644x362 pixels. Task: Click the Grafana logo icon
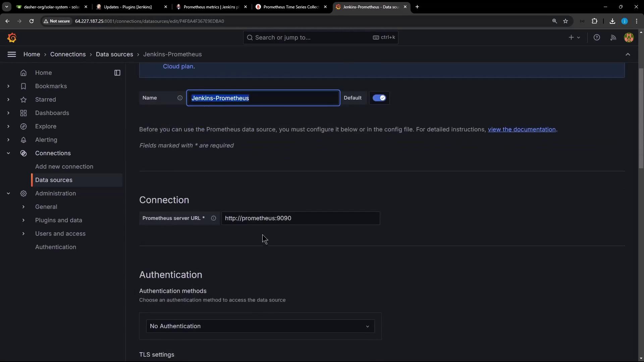coord(12,38)
